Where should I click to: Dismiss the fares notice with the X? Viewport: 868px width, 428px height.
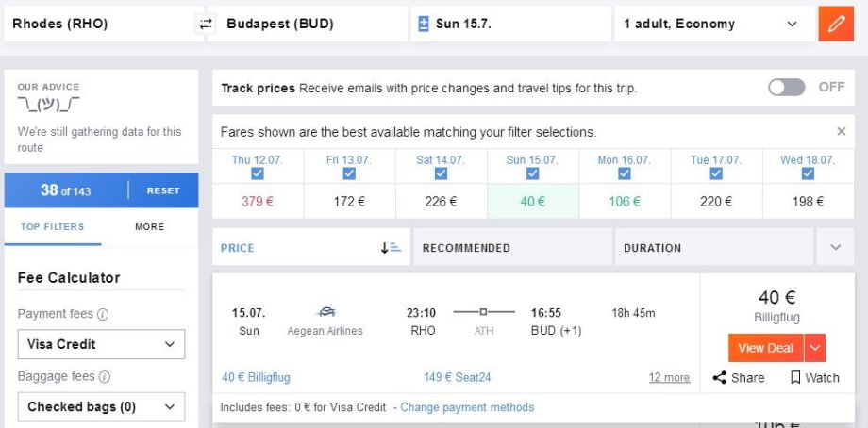click(x=842, y=132)
